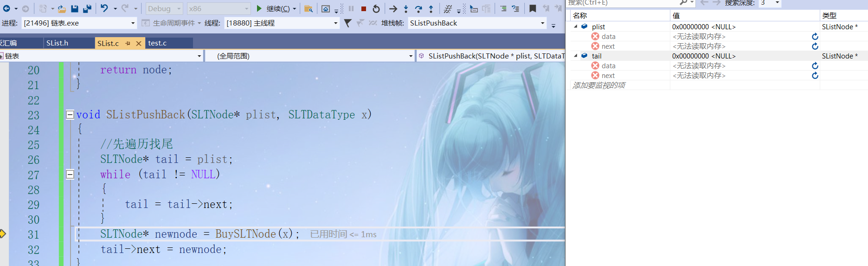Click the current statement yellow arrow marker

pos(3,234)
